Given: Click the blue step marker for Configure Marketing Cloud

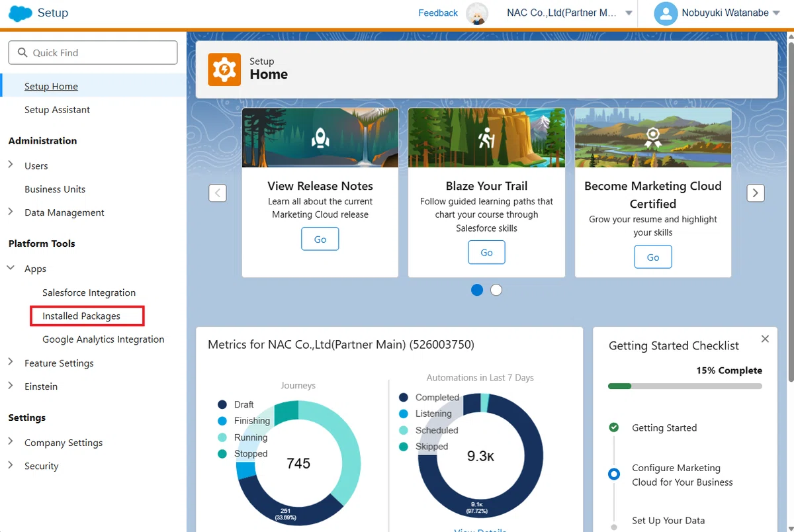Looking at the screenshot, I should pyautogui.click(x=614, y=474).
